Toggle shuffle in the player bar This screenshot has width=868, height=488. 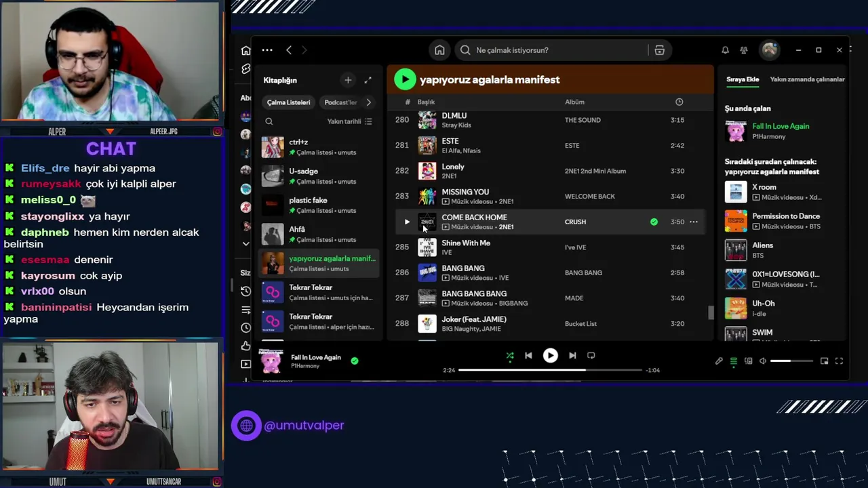pyautogui.click(x=510, y=355)
